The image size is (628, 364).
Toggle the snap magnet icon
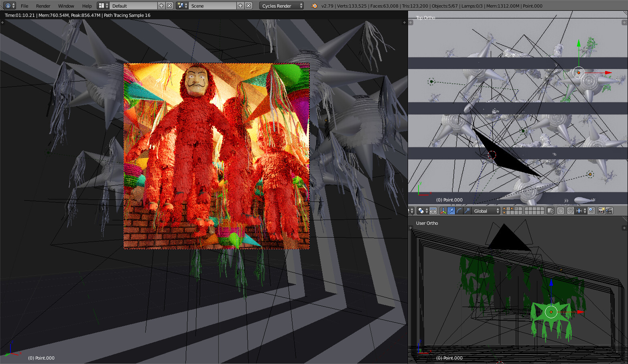(x=571, y=211)
